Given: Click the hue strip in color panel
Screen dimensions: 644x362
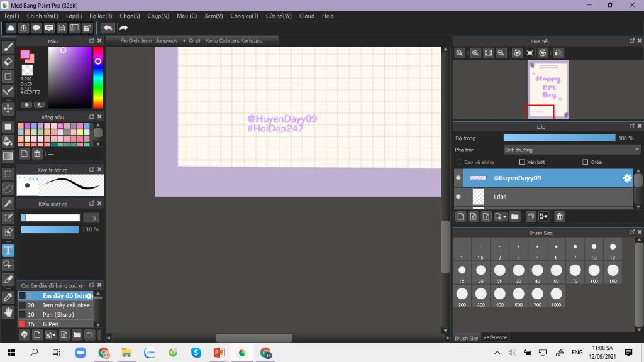Looking at the screenshot, I should click(97, 77).
